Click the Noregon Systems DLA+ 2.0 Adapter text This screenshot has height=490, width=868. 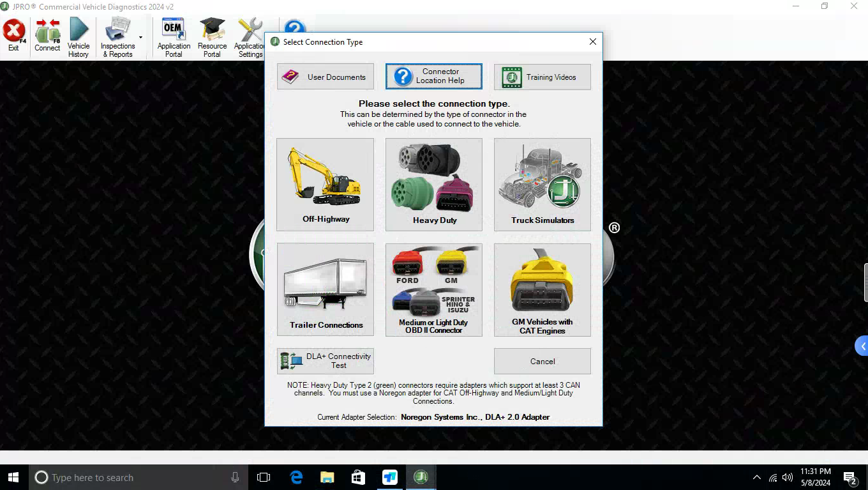click(x=475, y=417)
